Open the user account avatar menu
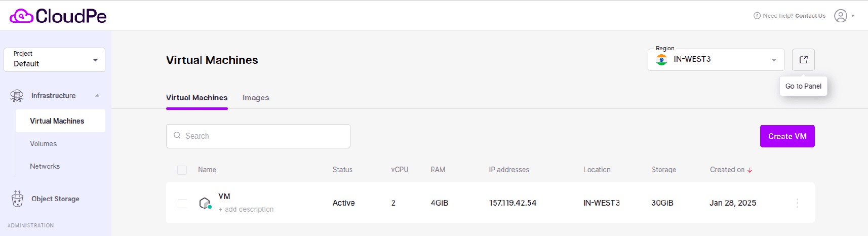This screenshot has width=868, height=236. pos(841,16)
